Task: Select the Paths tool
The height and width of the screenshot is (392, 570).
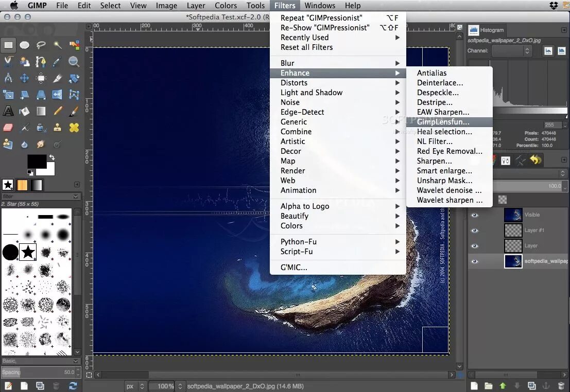Action: point(41,62)
